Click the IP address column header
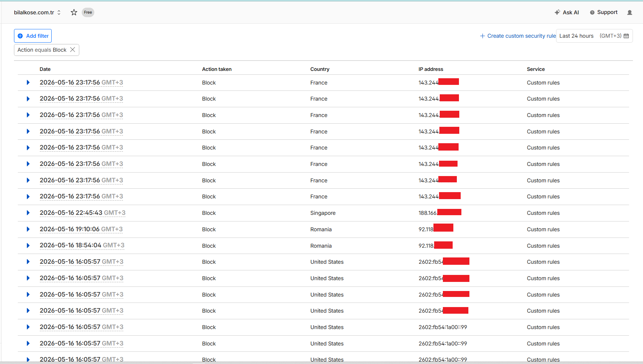The height and width of the screenshot is (364, 643). [x=431, y=69]
